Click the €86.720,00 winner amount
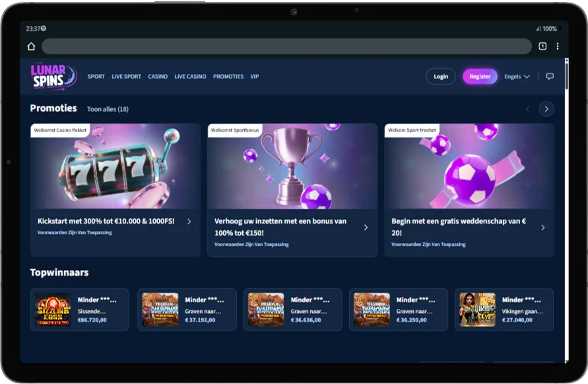Image resolution: width=588 pixels, height=384 pixels. (x=92, y=320)
